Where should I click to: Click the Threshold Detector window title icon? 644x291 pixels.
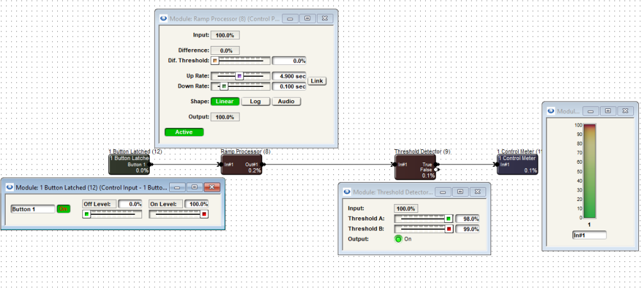click(x=347, y=192)
